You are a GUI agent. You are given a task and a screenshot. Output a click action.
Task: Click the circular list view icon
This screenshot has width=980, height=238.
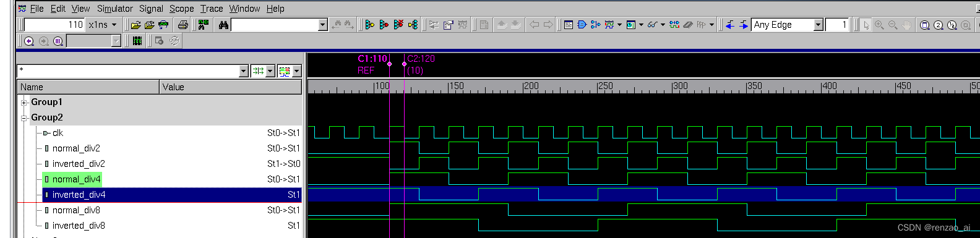[58, 41]
